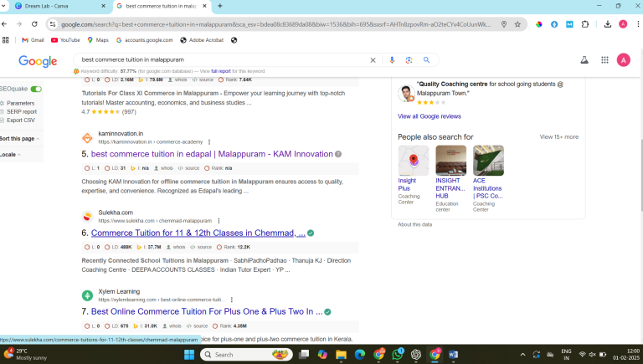
Task: Click the green verified badge beside Sulekha result
Action: click(311, 233)
